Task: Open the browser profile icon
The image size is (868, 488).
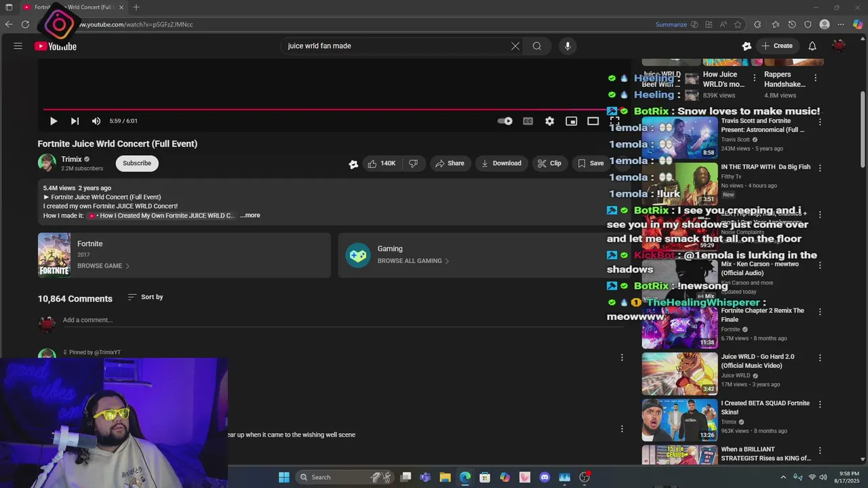Action: pos(825,24)
